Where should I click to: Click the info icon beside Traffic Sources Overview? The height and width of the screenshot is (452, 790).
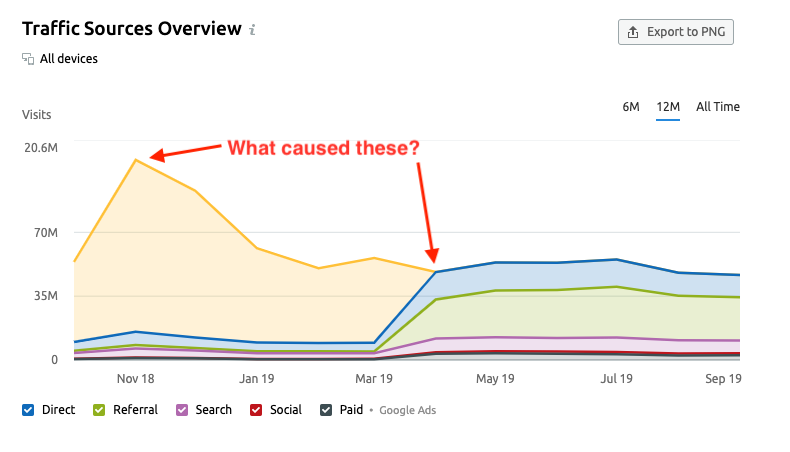[x=253, y=30]
